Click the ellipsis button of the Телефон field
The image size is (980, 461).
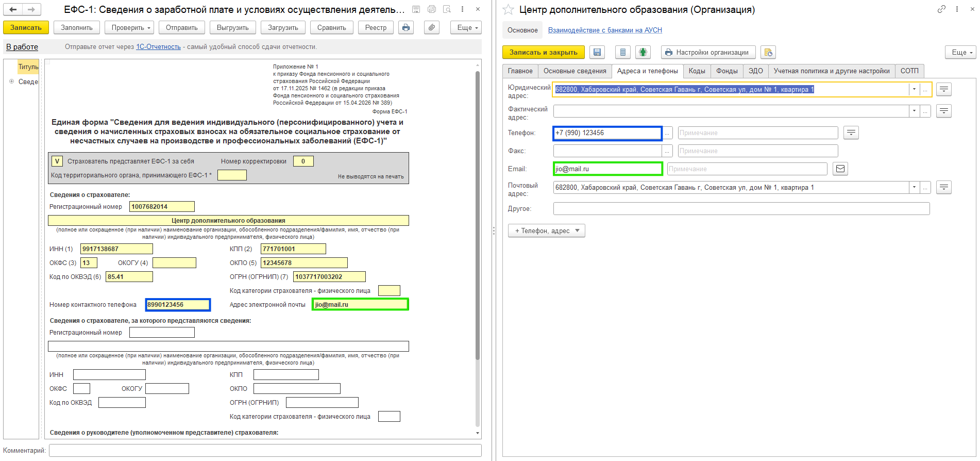(667, 133)
